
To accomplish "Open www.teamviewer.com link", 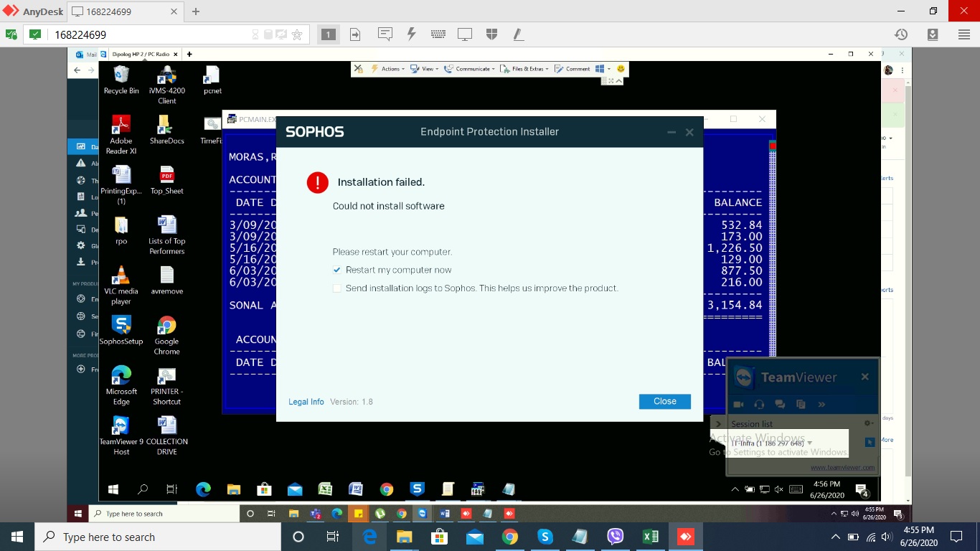I will [842, 467].
